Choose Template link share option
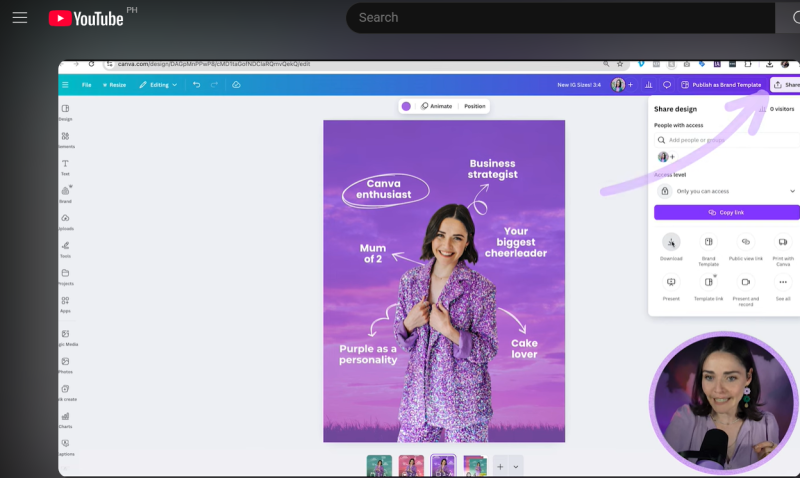The height and width of the screenshot is (478, 800). 708,288
